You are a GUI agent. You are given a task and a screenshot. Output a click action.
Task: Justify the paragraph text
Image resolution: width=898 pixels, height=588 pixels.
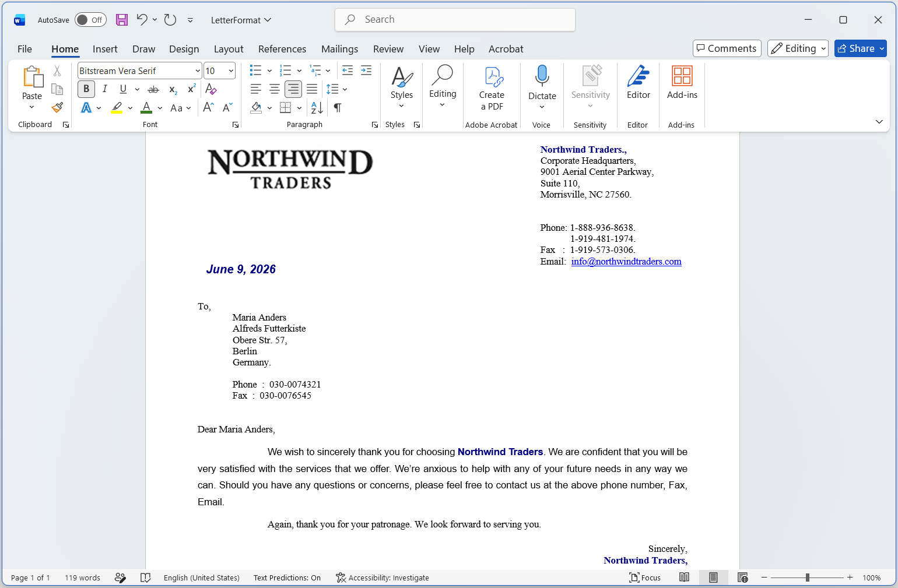point(312,89)
